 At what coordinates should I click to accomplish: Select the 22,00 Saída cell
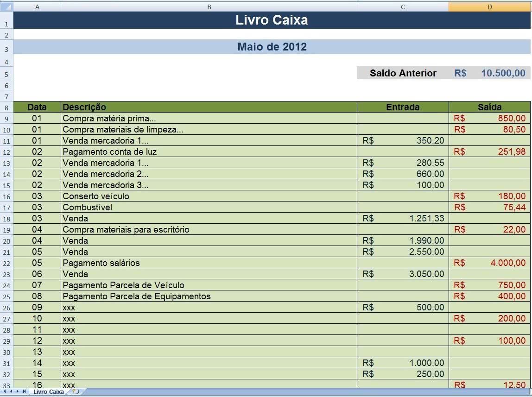[x=489, y=229]
